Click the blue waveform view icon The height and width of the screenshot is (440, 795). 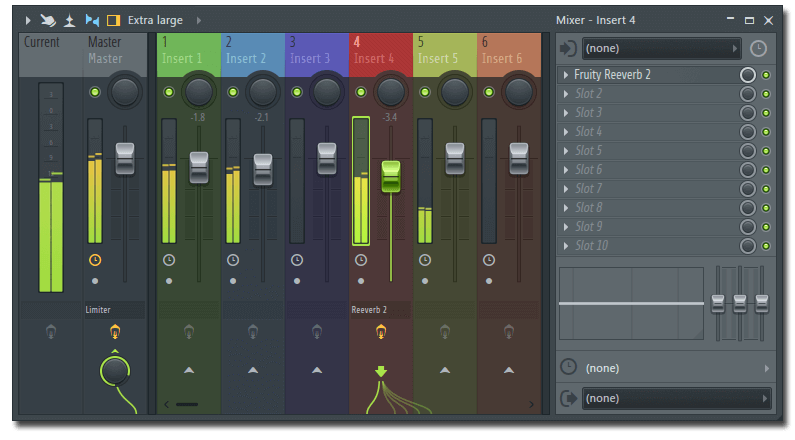[92, 20]
